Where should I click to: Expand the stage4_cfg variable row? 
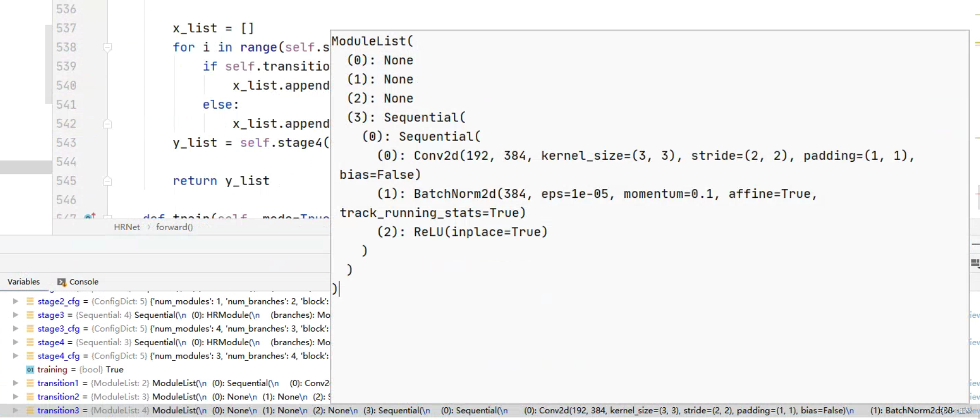(x=15, y=356)
